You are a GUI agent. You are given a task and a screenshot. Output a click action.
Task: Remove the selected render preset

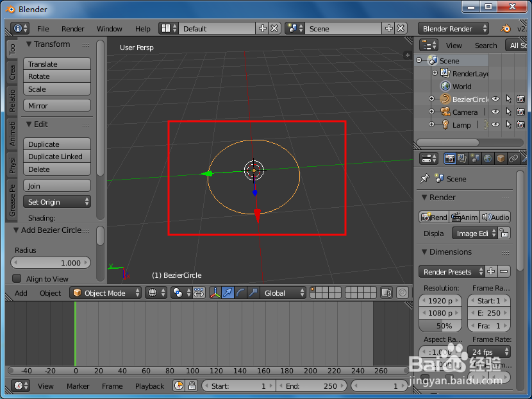tap(504, 271)
